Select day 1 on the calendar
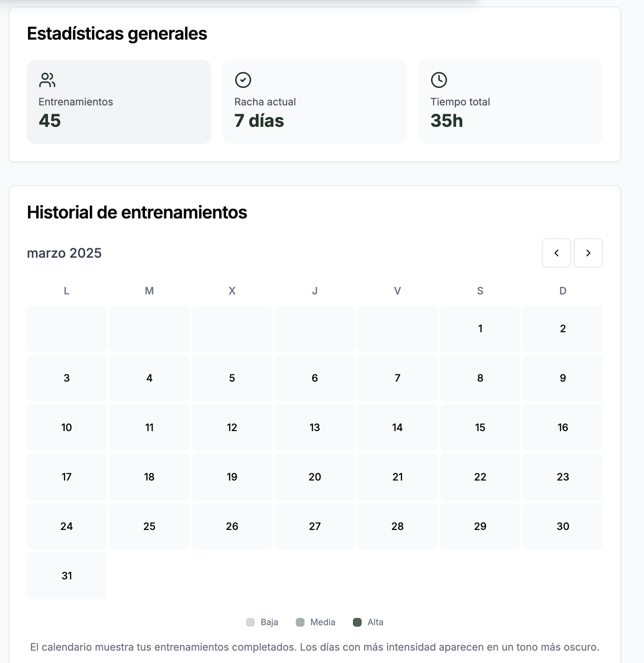Screen dimensions: 644x663 (x=480, y=329)
